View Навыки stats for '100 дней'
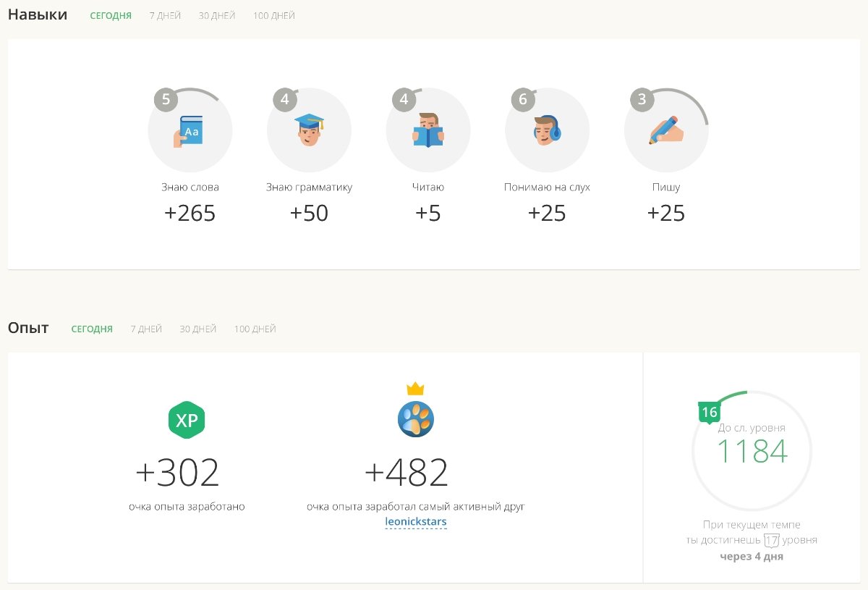The height and width of the screenshot is (590, 868). click(274, 15)
